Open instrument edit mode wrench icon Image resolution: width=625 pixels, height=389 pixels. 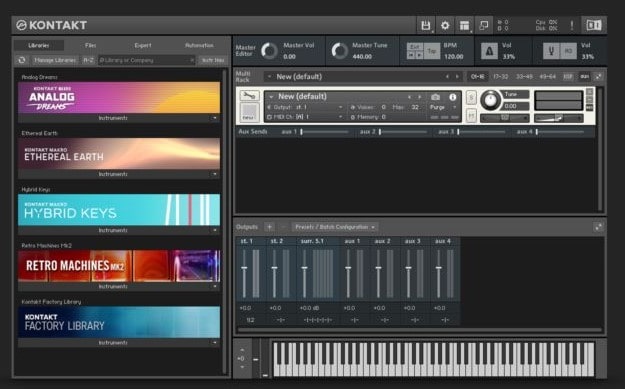click(250, 96)
